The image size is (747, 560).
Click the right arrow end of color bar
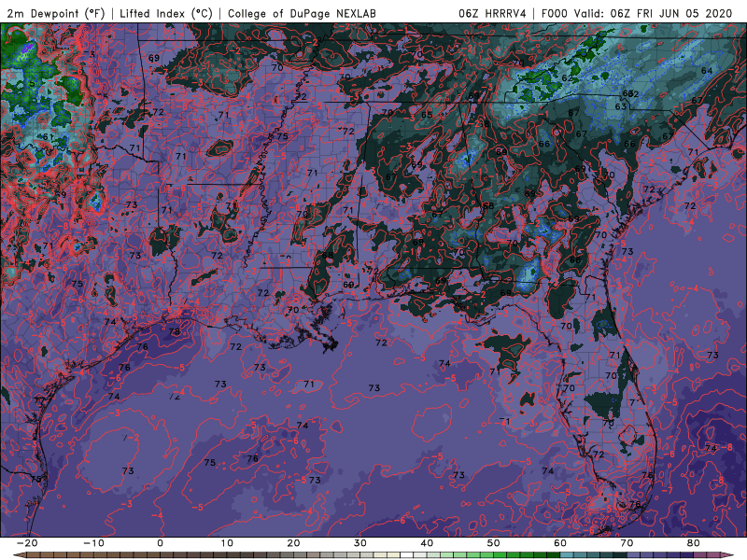coord(729,555)
